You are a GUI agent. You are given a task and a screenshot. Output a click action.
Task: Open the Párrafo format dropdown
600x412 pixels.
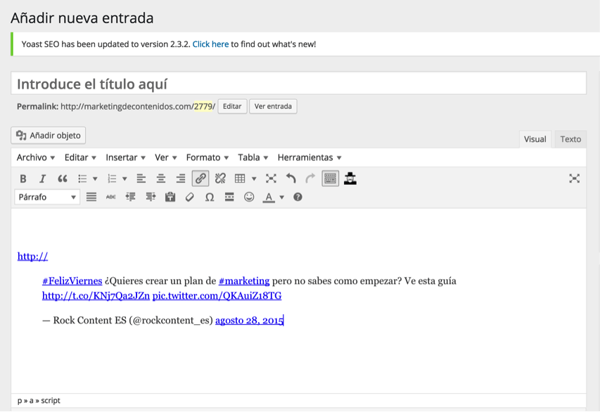pos(47,198)
